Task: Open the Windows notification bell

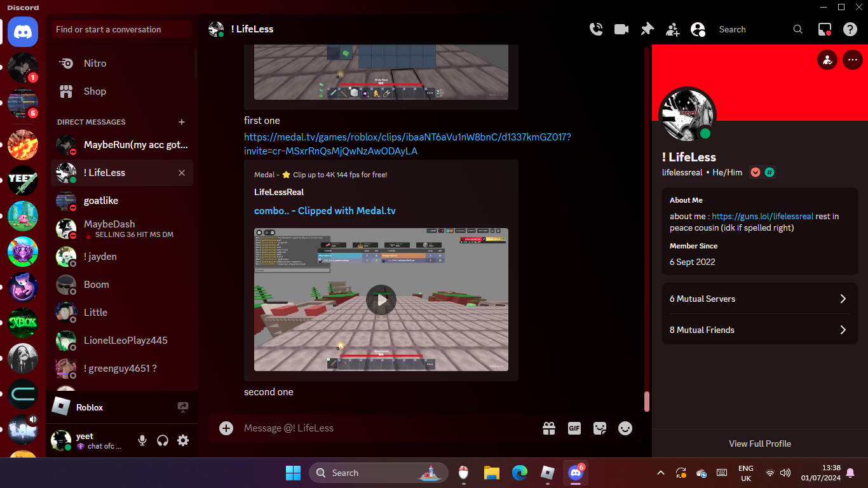Action: point(850,473)
